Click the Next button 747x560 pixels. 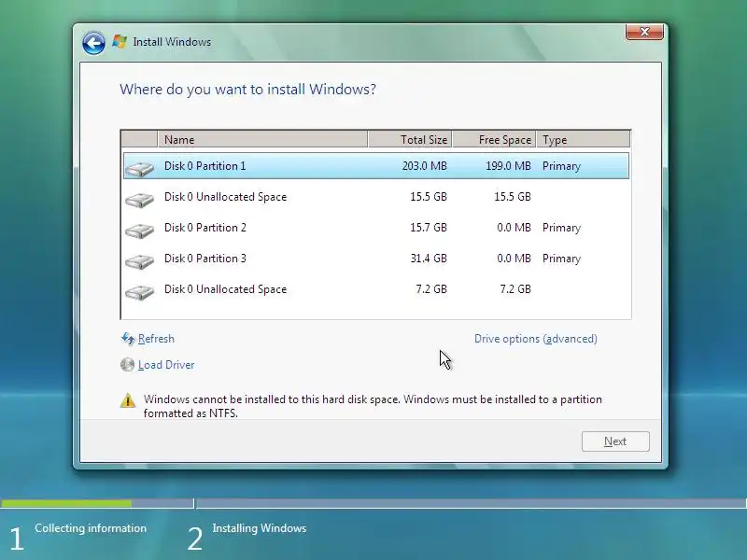tap(615, 441)
